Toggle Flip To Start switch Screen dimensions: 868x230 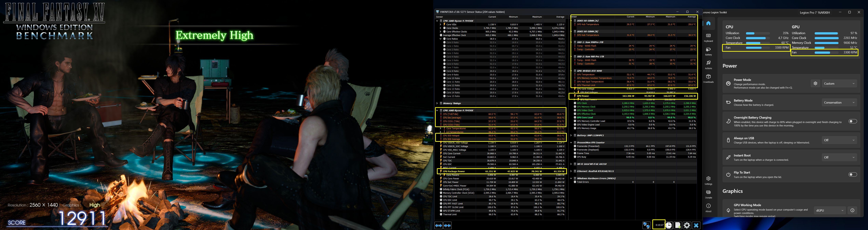pyautogui.click(x=852, y=175)
